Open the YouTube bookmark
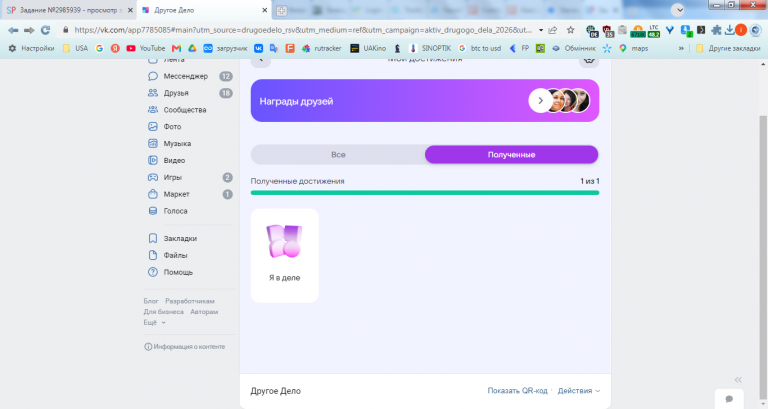The height and width of the screenshot is (409, 768). pyautogui.click(x=145, y=48)
